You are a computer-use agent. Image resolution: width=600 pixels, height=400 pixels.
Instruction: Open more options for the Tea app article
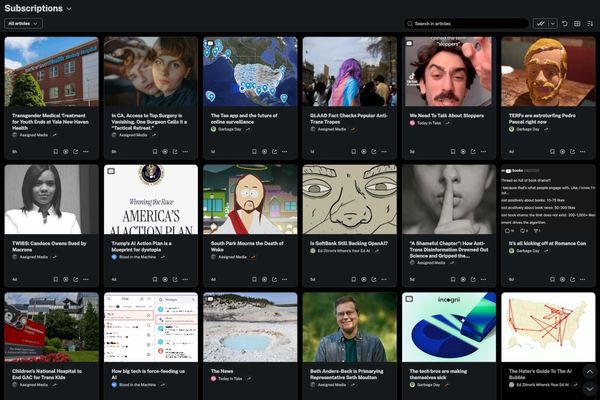[x=285, y=152]
